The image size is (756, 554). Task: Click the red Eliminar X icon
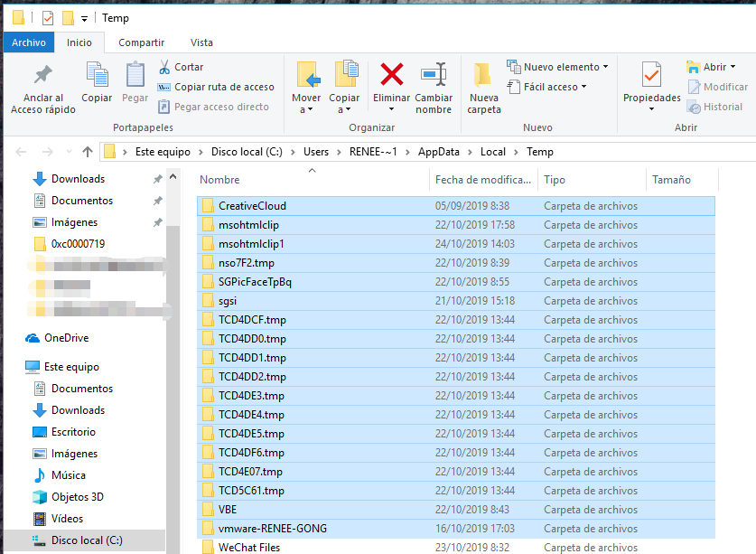coord(391,74)
